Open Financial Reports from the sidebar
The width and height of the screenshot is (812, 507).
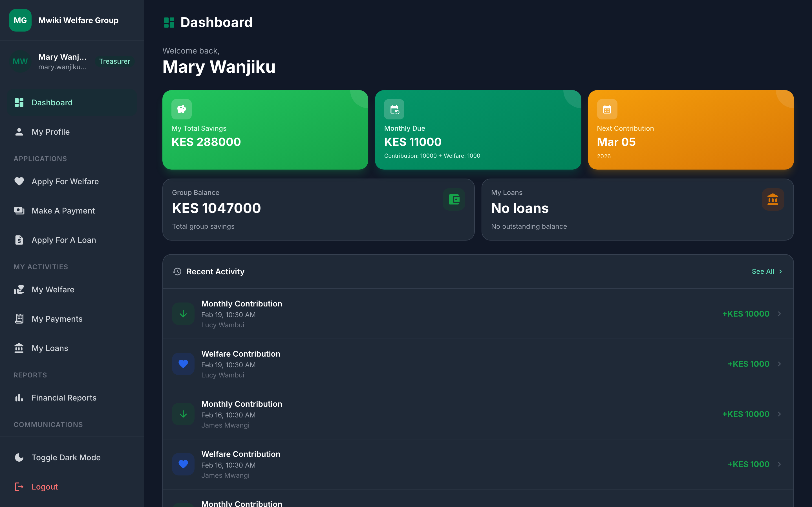[x=63, y=397]
